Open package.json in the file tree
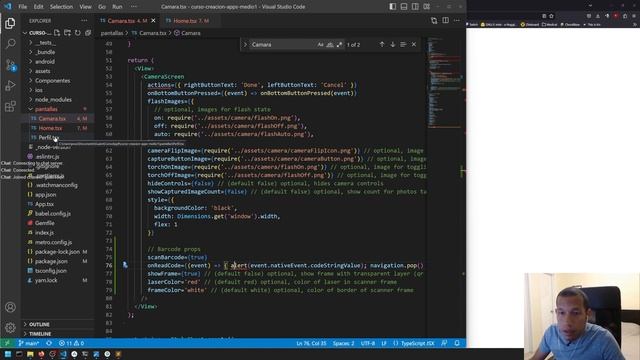The width and height of the screenshot is (640, 360). tap(51, 261)
